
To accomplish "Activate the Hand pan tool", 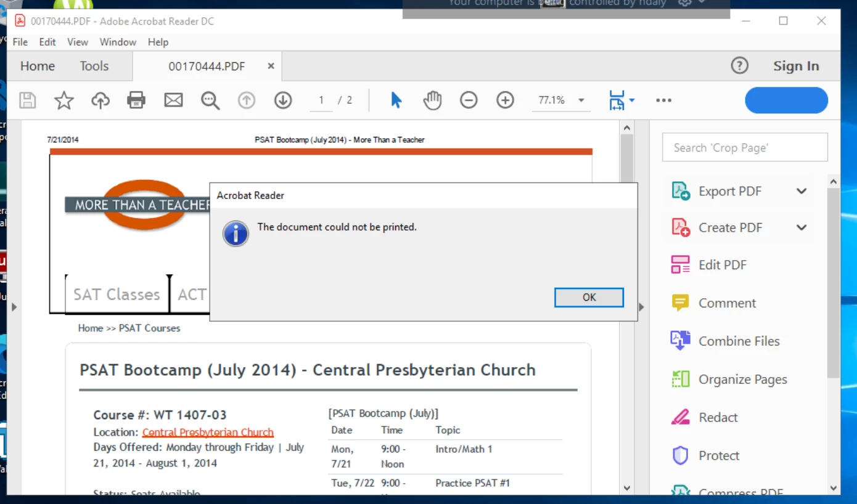I will click(x=432, y=100).
